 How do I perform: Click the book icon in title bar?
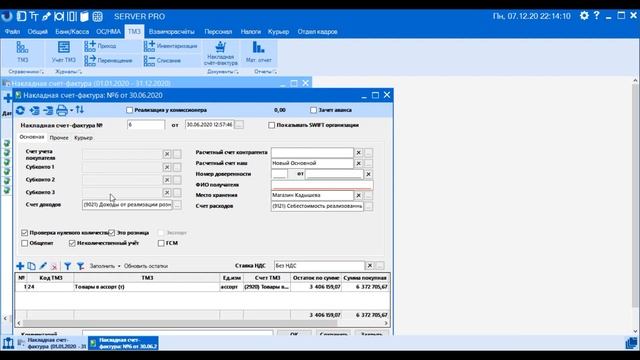click(x=84, y=16)
